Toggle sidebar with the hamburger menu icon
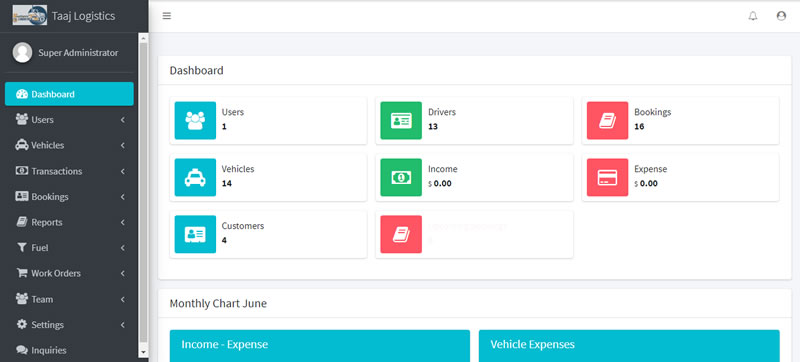 166,16
